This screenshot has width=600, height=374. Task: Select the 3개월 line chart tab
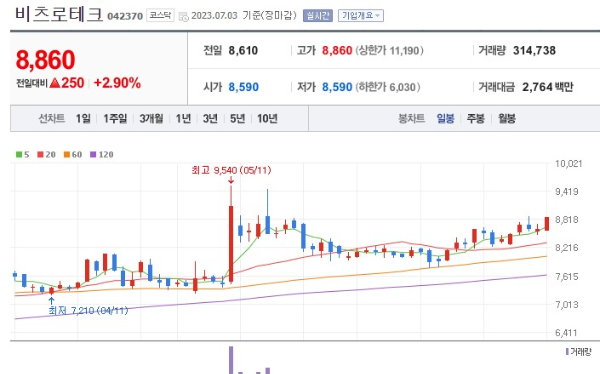click(x=151, y=119)
